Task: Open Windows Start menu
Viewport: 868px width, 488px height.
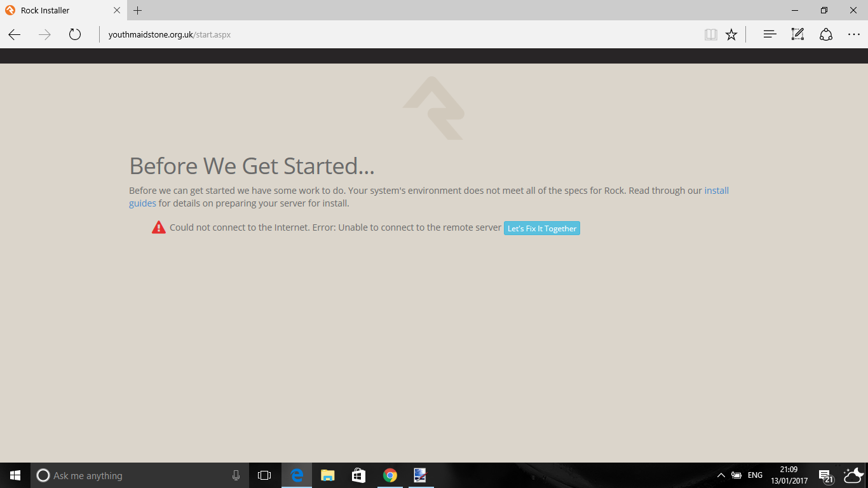Action: 15,475
